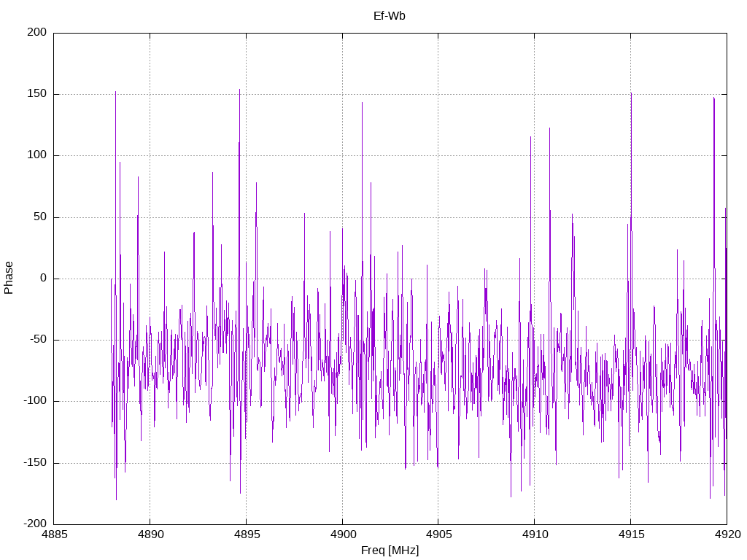Image resolution: width=747 pixels, height=560 pixels.
Task: Click the y-axis tick label -50
Action: 38,340
